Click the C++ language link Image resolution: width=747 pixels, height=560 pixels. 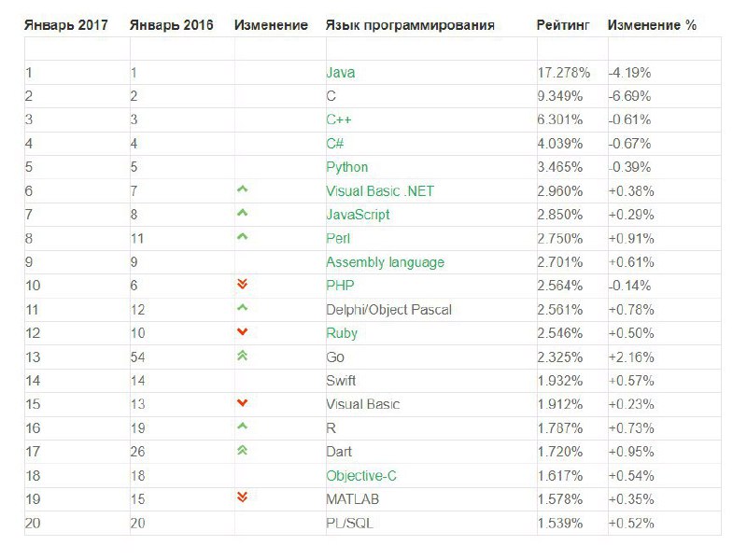[339, 119]
